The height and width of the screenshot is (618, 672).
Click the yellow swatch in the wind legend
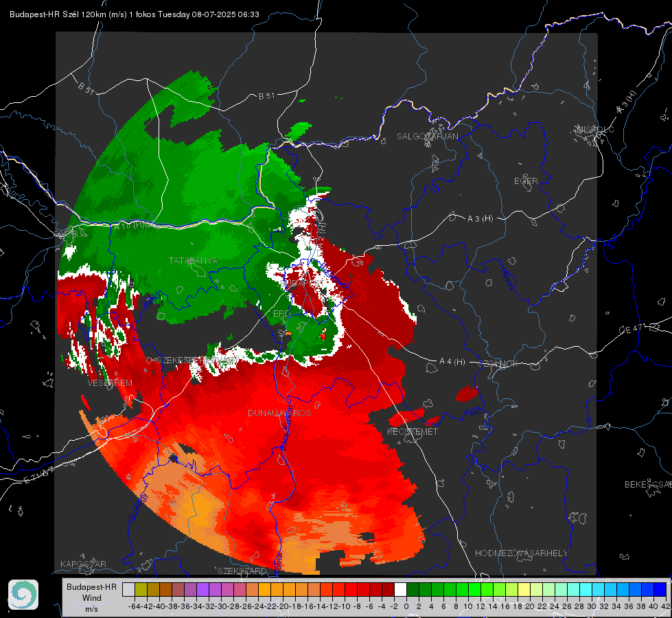(524, 590)
